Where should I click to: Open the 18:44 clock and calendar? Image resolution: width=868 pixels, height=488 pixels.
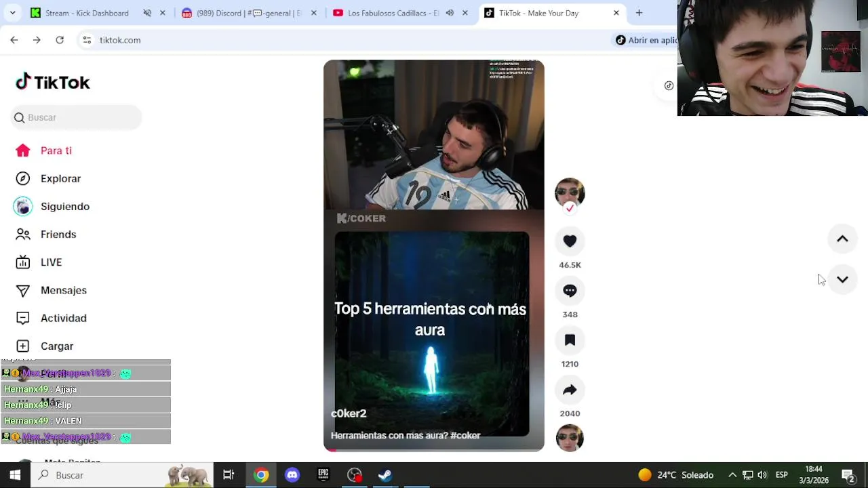[814, 474]
